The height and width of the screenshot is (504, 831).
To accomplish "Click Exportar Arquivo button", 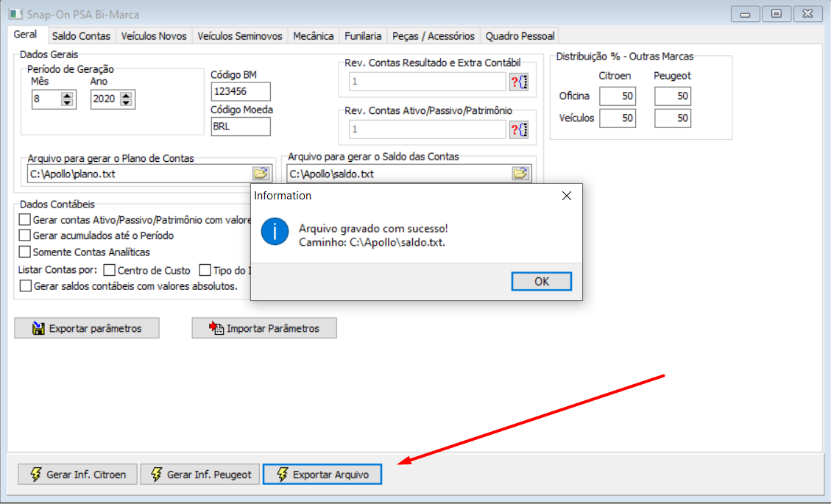I will tap(322, 475).
